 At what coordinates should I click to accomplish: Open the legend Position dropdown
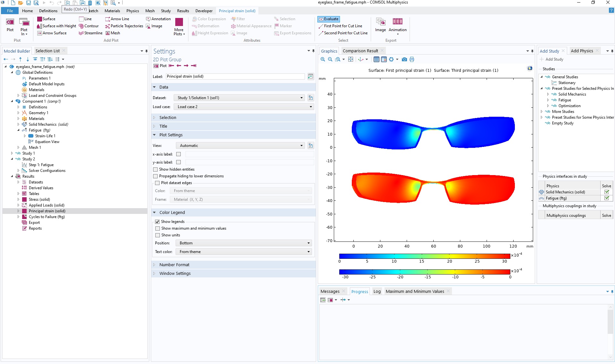click(244, 243)
